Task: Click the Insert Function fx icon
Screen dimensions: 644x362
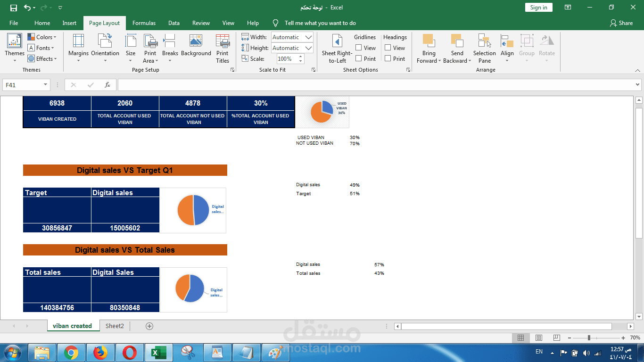Action: tap(107, 85)
